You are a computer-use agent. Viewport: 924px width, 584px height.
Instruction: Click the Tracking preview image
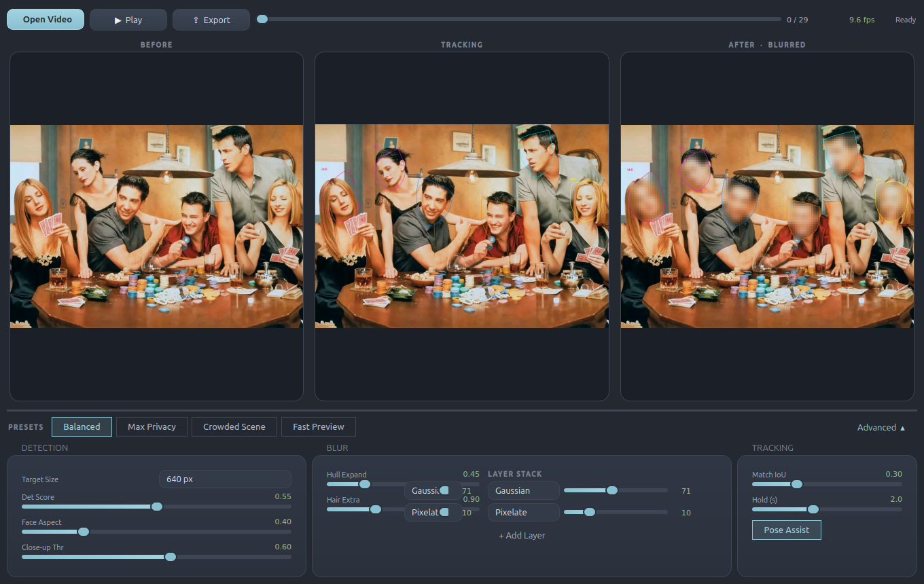(x=462, y=226)
